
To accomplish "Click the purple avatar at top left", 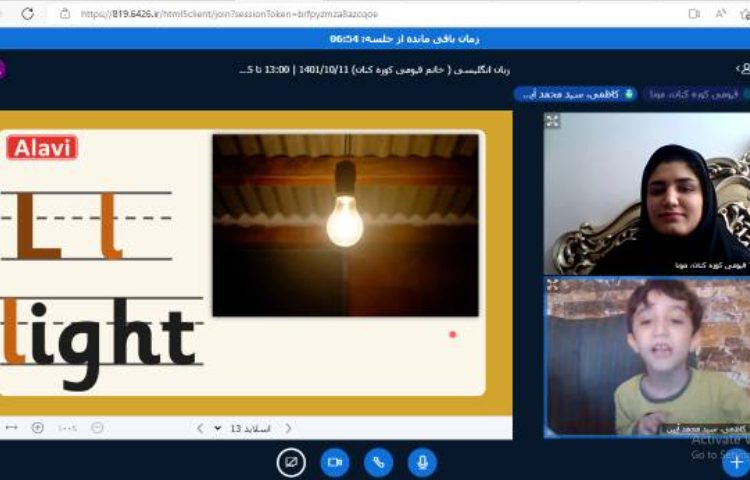I will coord(2,69).
